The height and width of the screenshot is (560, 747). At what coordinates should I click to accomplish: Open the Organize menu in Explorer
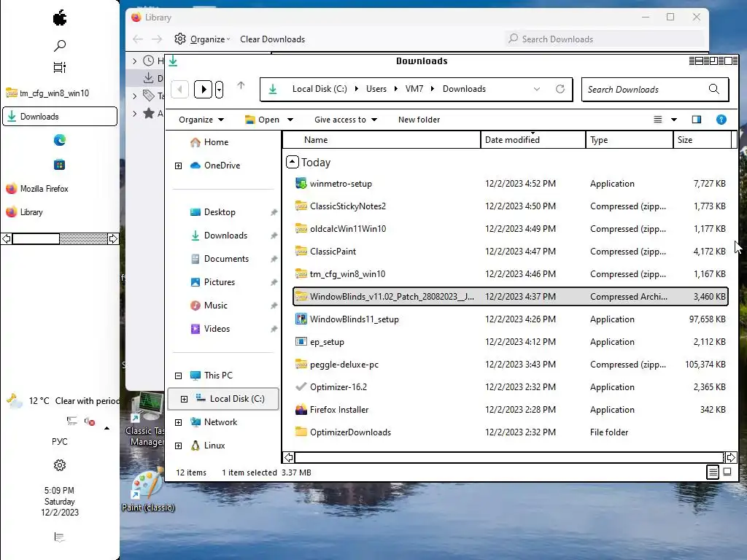tap(201, 120)
